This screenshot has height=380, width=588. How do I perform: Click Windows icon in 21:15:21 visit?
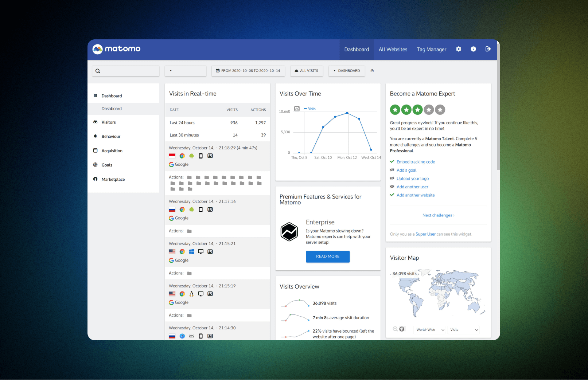(x=191, y=252)
